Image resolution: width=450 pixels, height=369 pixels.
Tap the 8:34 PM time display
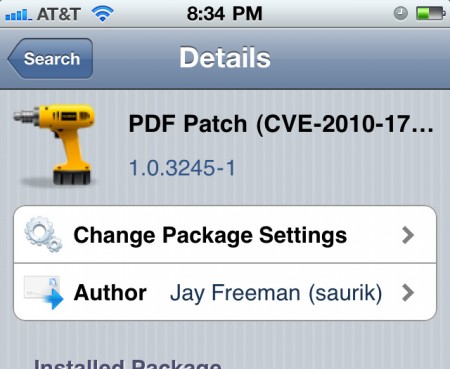225,14
